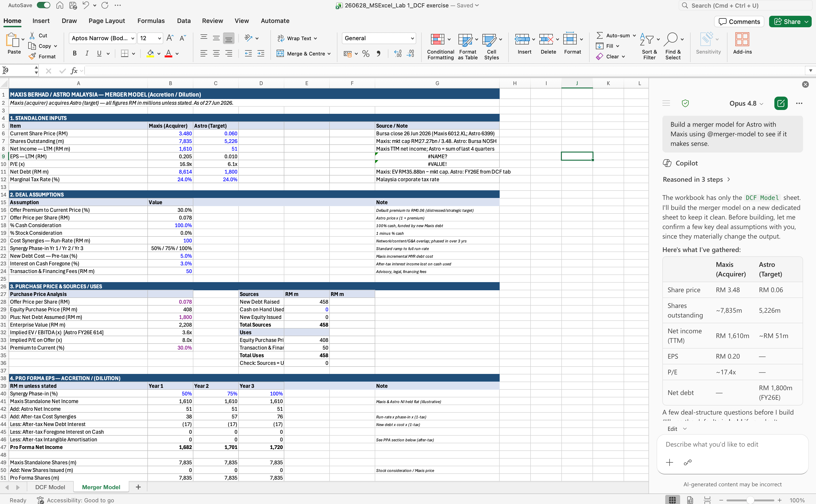This screenshot has height=504, width=816.
Task: Toggle middle vertical alignment
Action: (x=216, y=38)
